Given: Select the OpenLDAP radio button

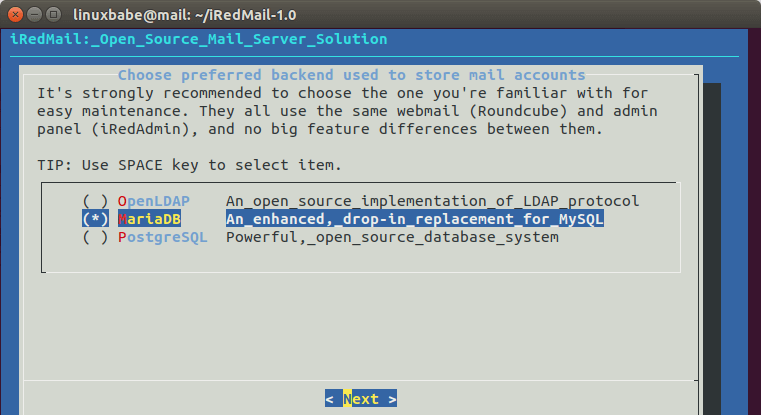Looking at the screenshot, I should [x=96, y=201].
